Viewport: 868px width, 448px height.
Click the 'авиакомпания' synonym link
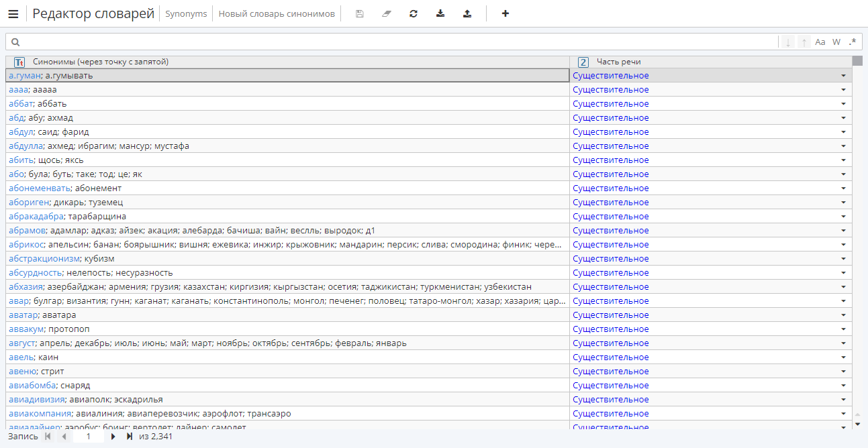40,414
